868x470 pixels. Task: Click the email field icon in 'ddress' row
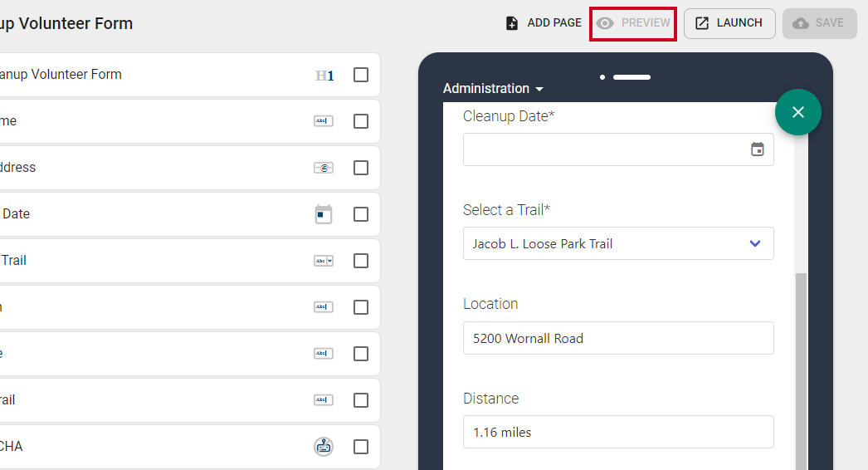coord(324,168)
